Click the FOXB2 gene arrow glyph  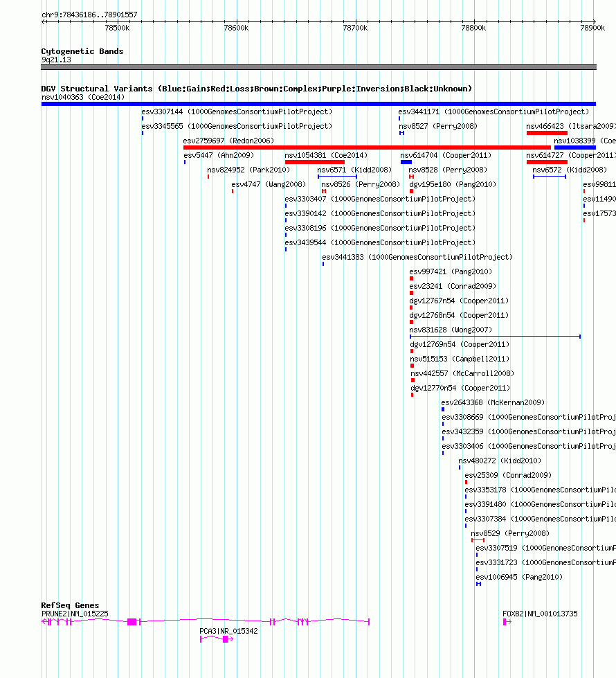(507, 622)
